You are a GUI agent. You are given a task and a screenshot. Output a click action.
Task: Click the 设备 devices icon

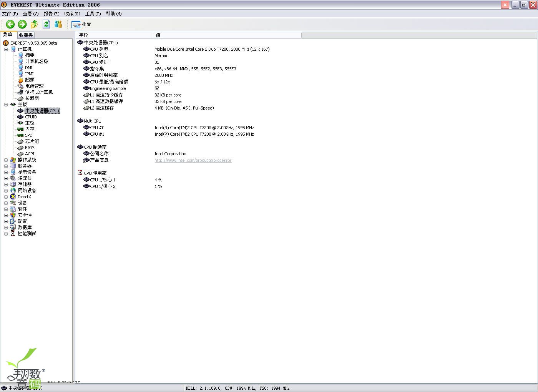tap(13, 203)
